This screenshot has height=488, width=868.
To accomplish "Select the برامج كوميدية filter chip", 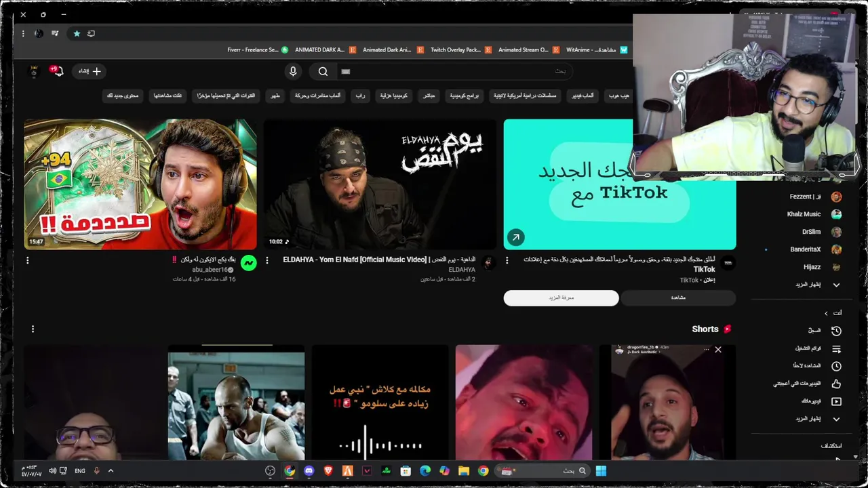I will coord(464,96).
